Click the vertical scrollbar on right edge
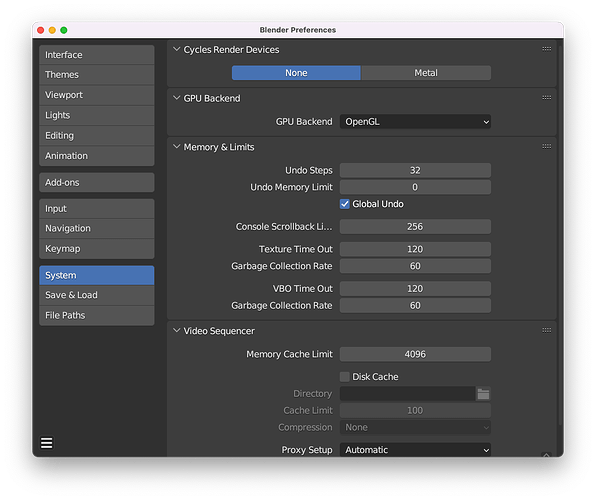Image resolution: width=596 pixels, height=500 pixels. pyautogui.click(x=560, y=236)
